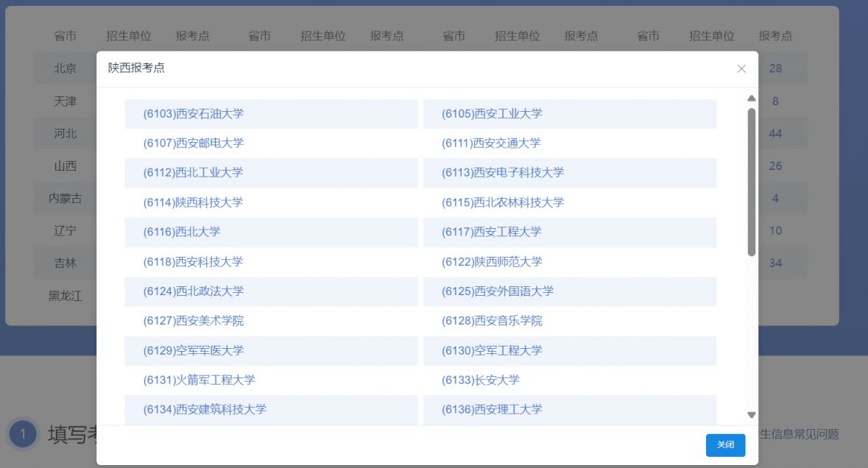Click (6134)西安建筑科技大学
This screenshot has height=468, width=868.
[204, 409]
